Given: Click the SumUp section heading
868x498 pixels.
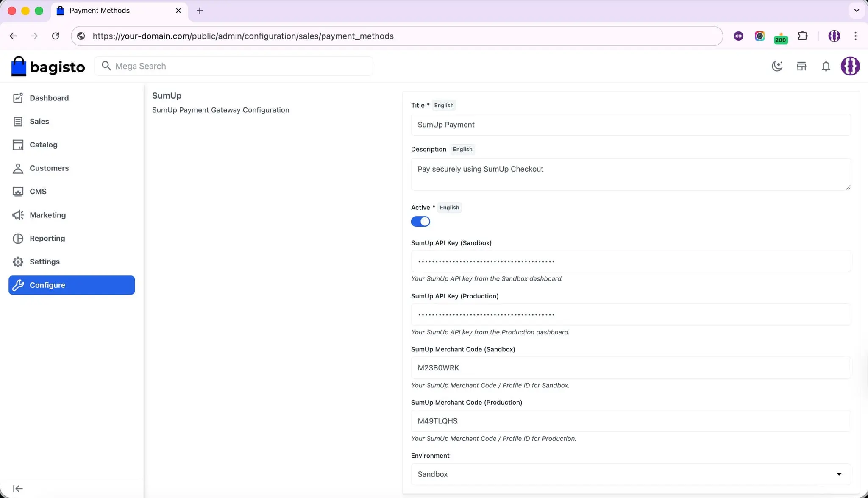Looking at the screenshot, I should 167,96.
